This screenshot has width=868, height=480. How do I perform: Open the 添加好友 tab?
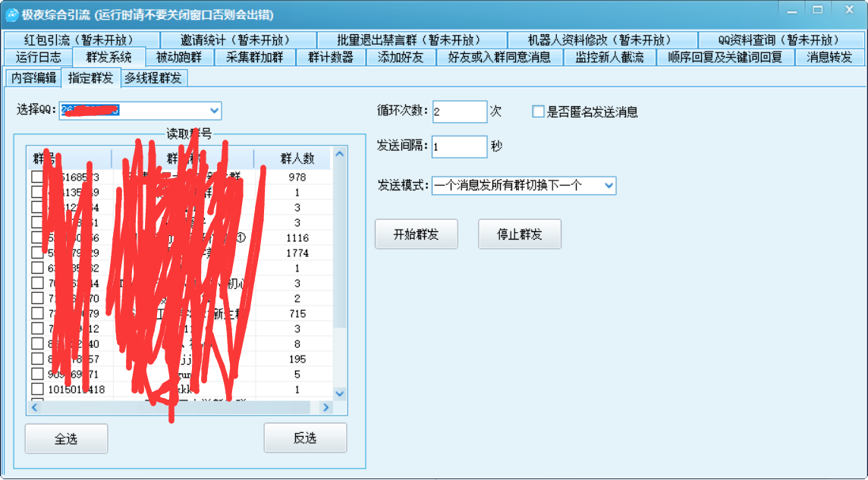pos(401,57)
